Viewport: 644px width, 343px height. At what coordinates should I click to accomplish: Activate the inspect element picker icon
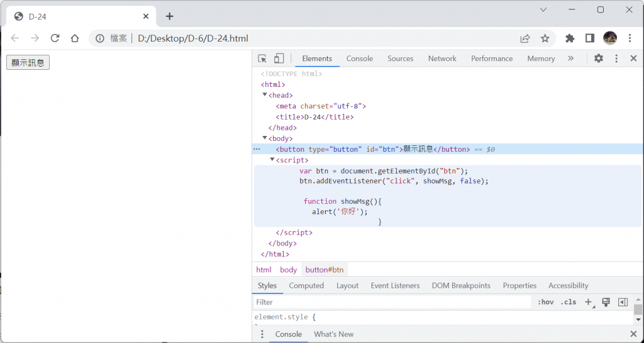click(x=262, y=59)
